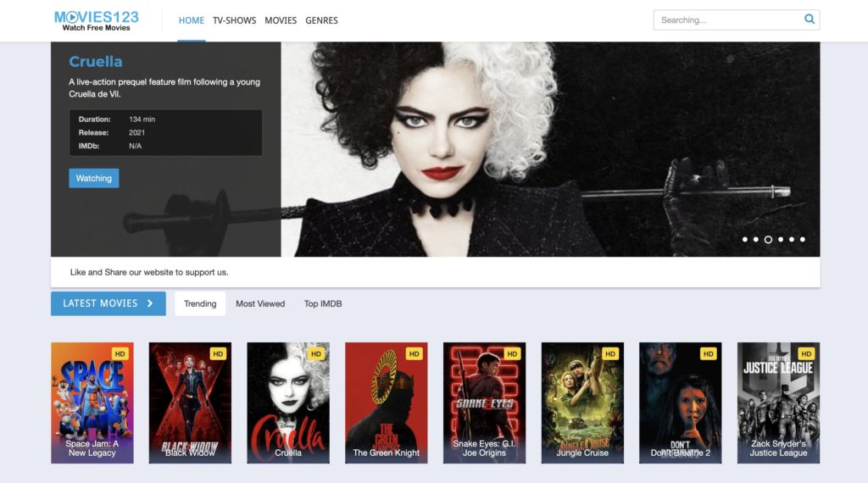Click the '134 min' duration value
The image size is (868, 483).
(142, 119)
